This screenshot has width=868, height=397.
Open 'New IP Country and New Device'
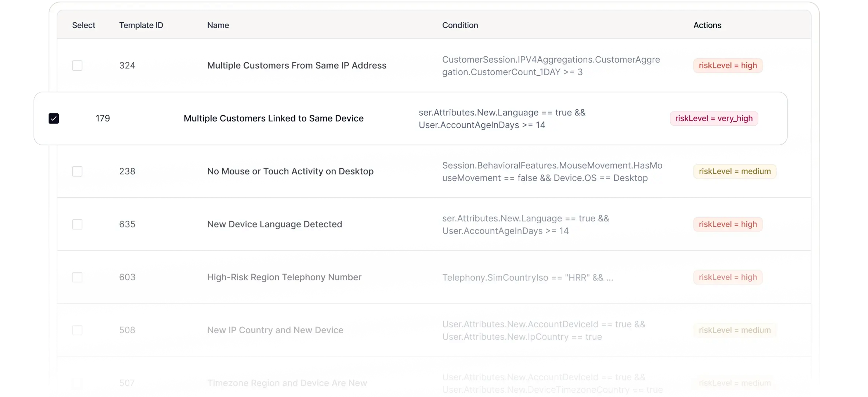(275, 330)
